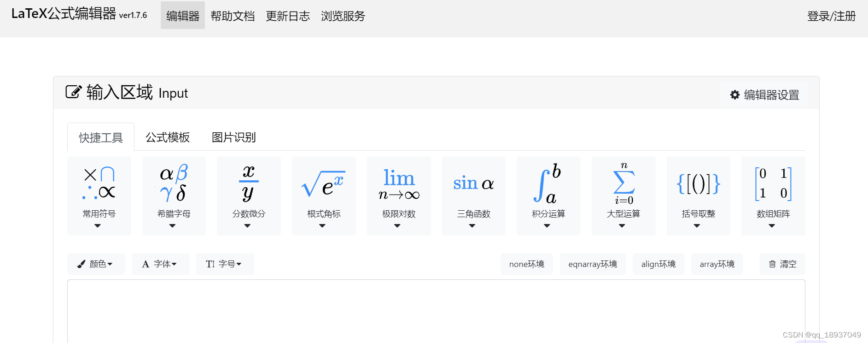Image resolution: width=868 pixels, height=343 pixels.
Task: Open 帮助文档 in the top navigation
Action: (x=233, y=16)
